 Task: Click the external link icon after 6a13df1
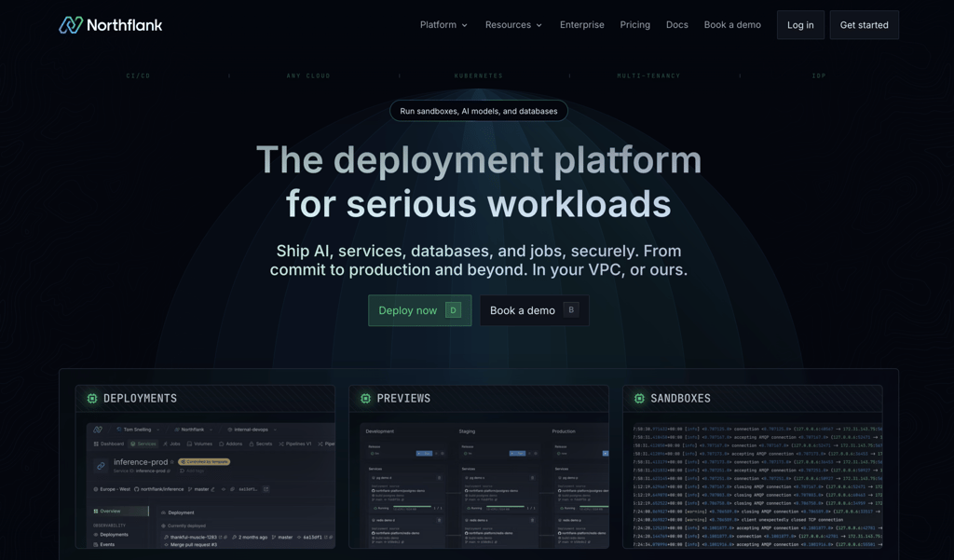[266, 489]
